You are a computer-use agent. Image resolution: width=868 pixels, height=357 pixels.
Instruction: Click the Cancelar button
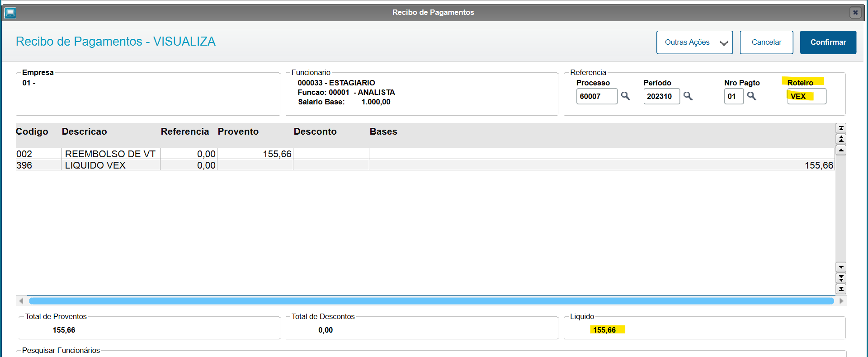click(x=766, y=42)
